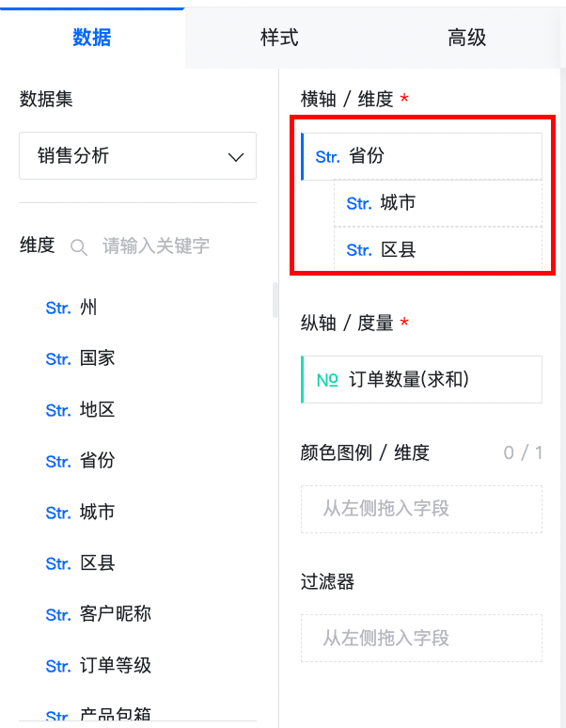Click the Str. icon of 省份 in 横轴

pyautogui.click(x=327, y=157)
